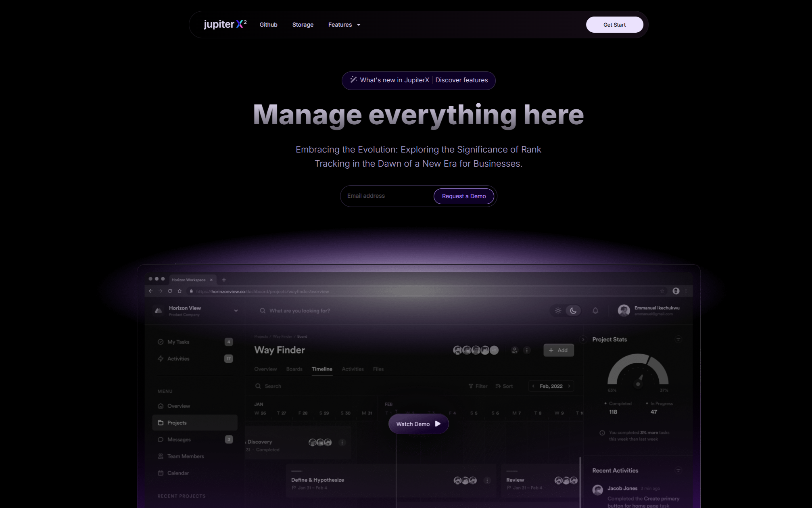Switch to the light mode sun toggle
This screenshot has width=812, height=508.
[x=558, y=311]
